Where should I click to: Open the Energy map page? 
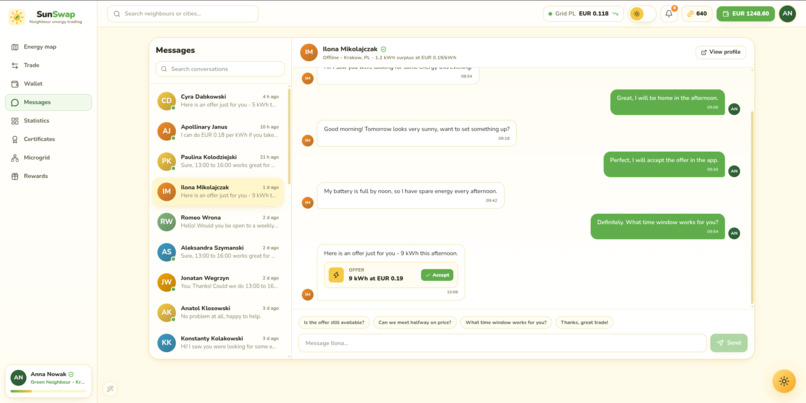[48, 47]
